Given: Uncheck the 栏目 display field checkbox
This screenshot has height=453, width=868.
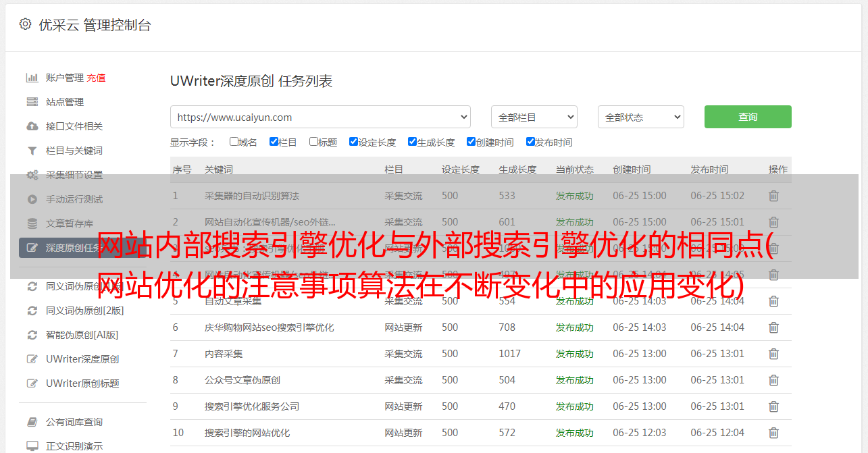Looking at the screenshot, I should click(274, 142).
